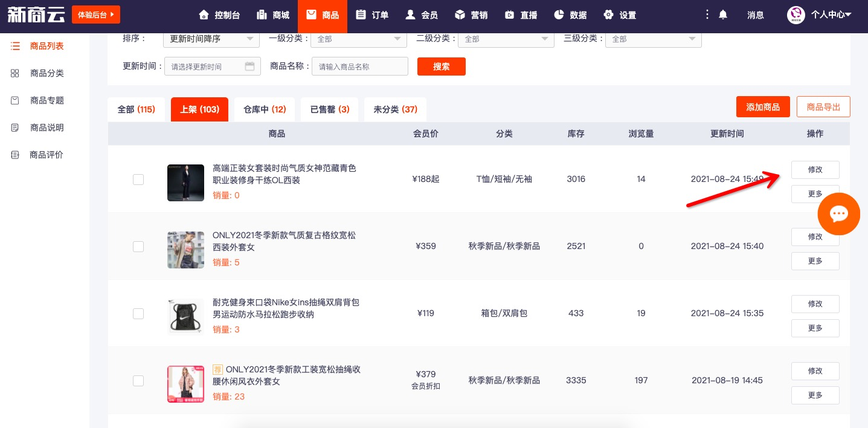Open the 排序 更新时间降序 dropdown
868x428 pixels.
click(x=211, y=39)
